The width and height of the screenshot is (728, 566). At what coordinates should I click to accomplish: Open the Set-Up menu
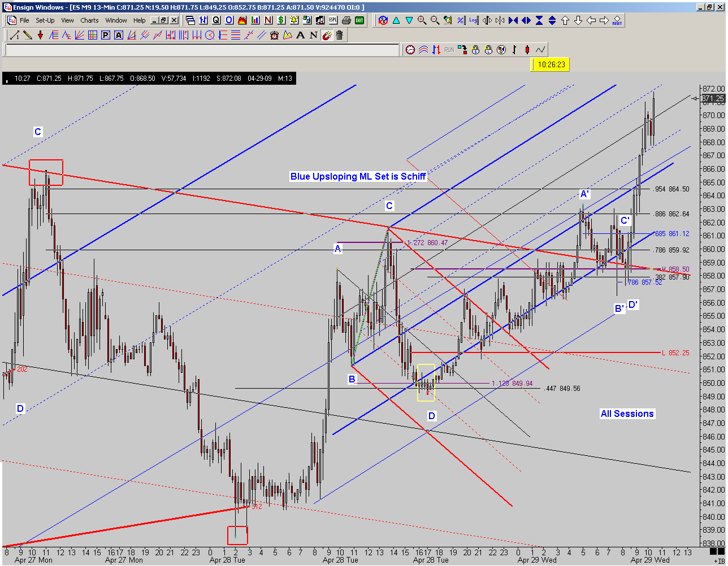click(45, 20)
